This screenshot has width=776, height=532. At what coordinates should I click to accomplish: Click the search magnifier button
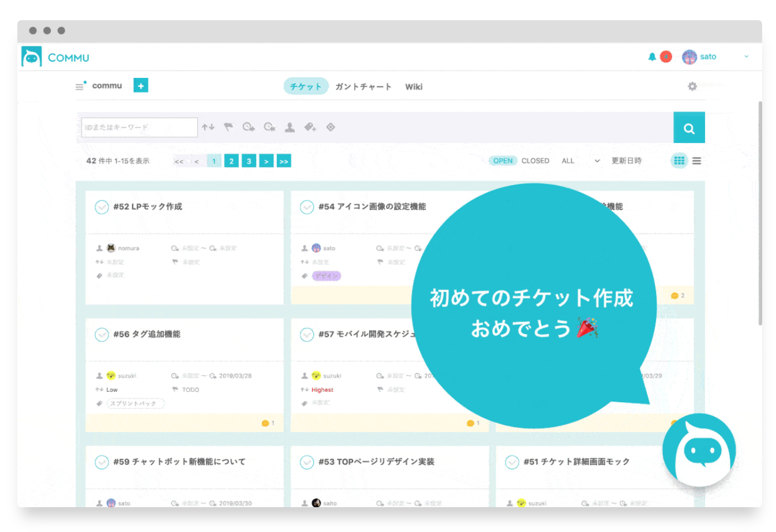click(689, 128)
